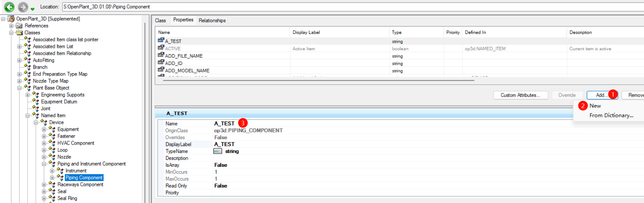Click the Read Only False value
Viewport: 644px width, 203px height.
(221, 186)
